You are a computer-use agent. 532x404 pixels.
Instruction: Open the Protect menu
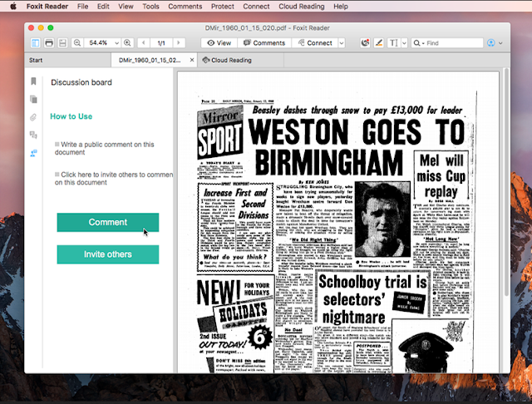(223, 6)
